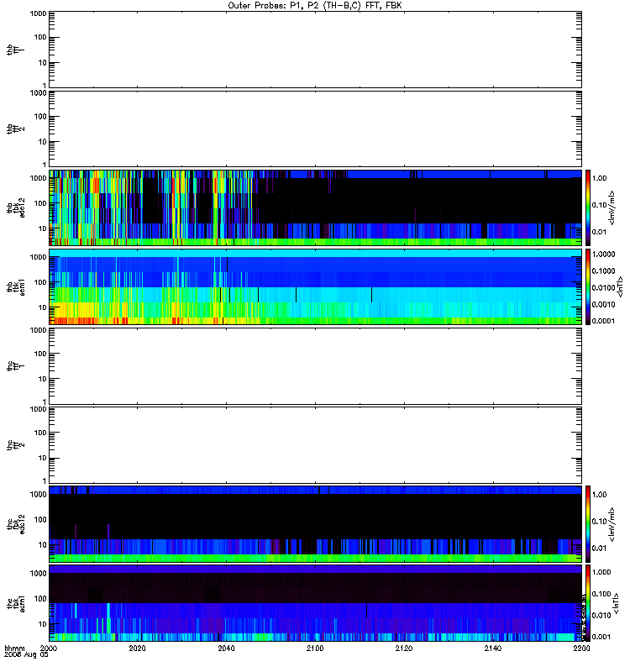Click the plot title 'Outer Probes: P1, P2 (TH-B,C) FFT, FBK'
Screen dimensions: 630x672
(x=315, y=6)
